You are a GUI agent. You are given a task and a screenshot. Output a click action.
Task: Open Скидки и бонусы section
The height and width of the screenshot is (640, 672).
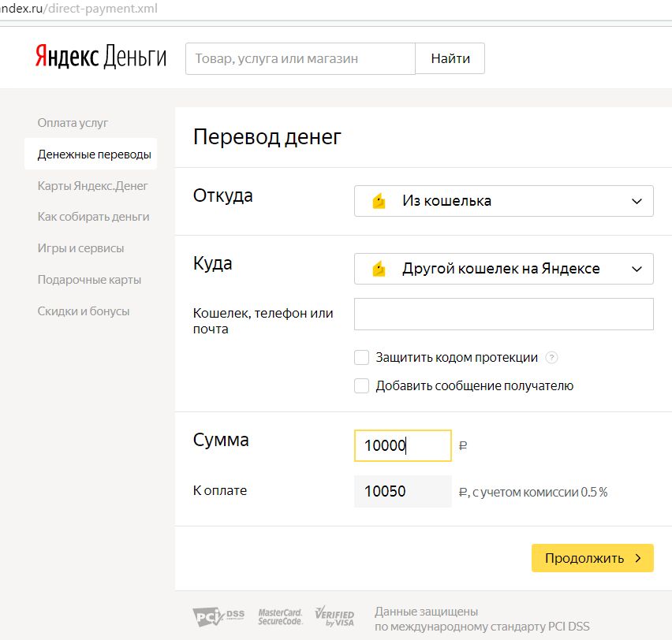tap(83, 311)
